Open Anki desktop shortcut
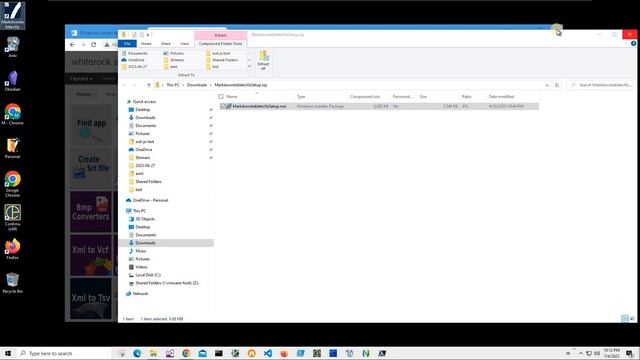The height and width of the screenshot is (360, 640). [13, 47]
